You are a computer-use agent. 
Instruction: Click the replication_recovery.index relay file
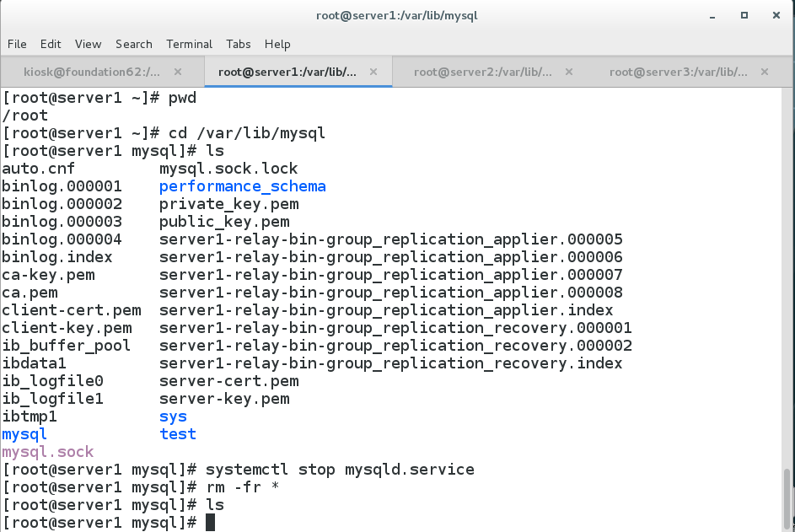[391, 363]
